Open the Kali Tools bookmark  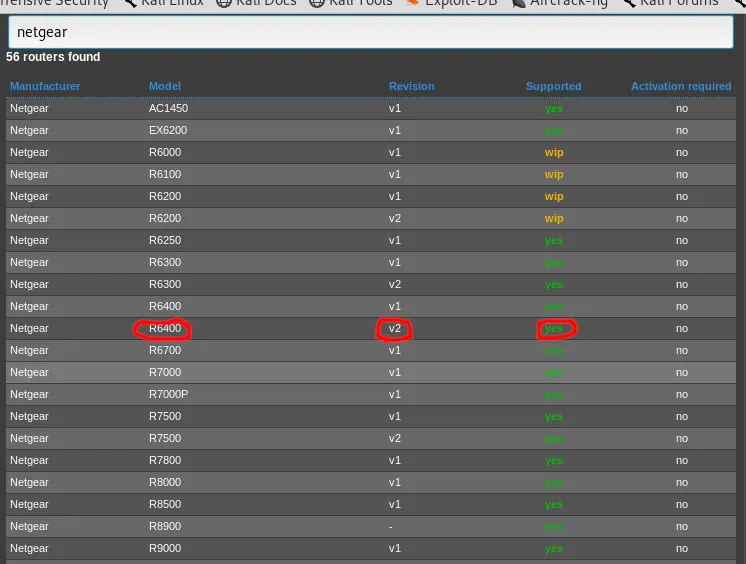coord(351,3)
